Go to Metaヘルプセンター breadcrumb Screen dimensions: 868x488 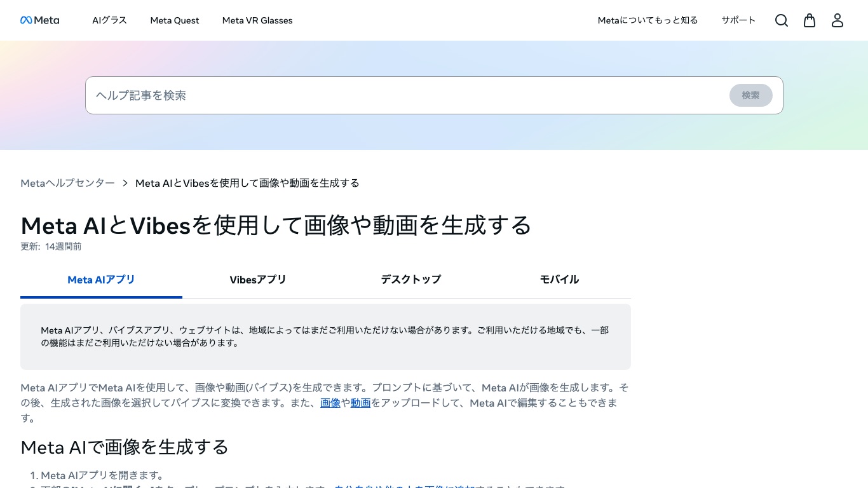(x=67, y=183)
